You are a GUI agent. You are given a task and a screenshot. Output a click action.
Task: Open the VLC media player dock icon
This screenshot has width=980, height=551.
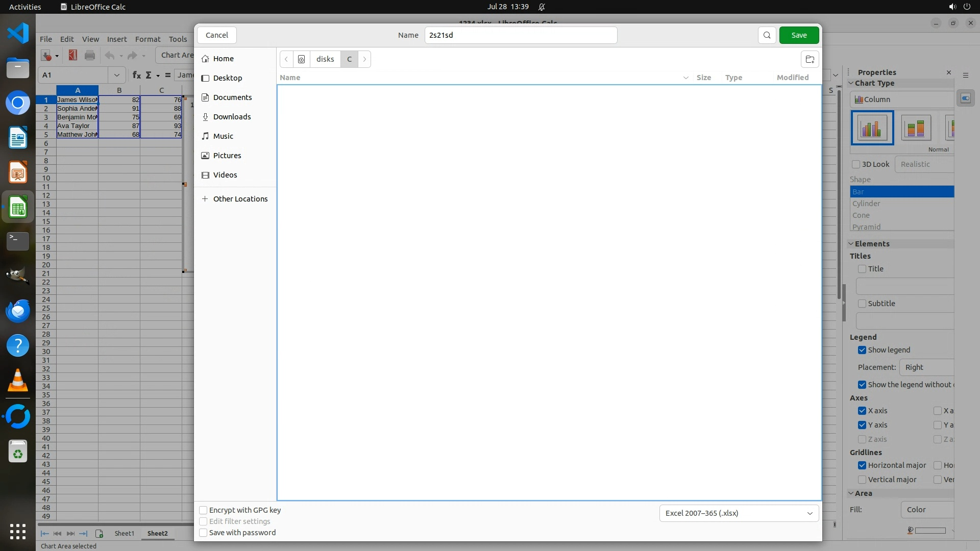click(18, 381)
